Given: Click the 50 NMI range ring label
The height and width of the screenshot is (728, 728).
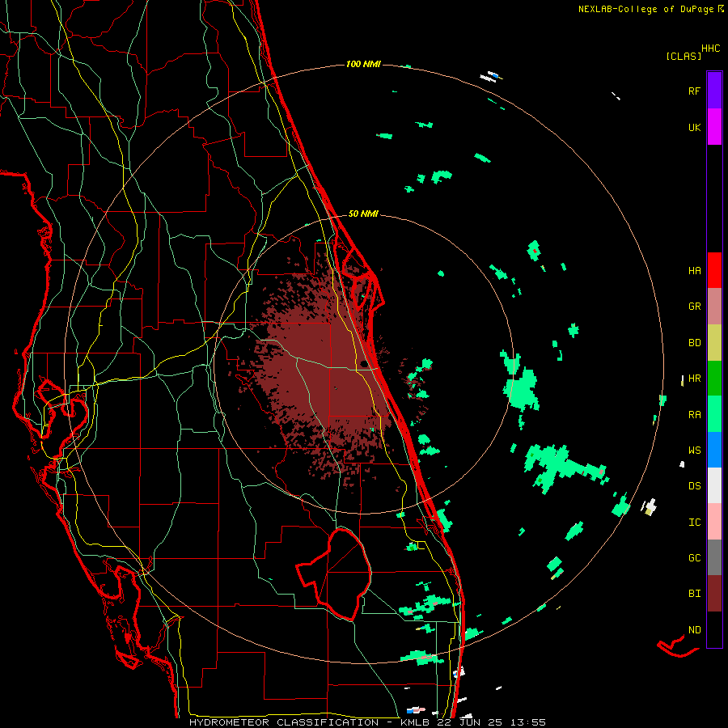Looking at the screenshot, I should coord(363,214).
